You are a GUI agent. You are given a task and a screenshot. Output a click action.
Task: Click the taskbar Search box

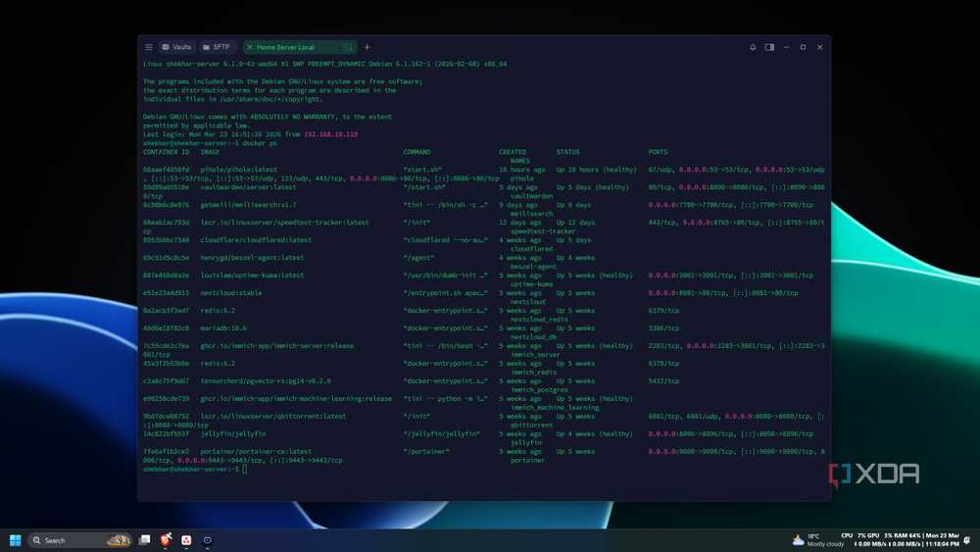pos(79,540)
